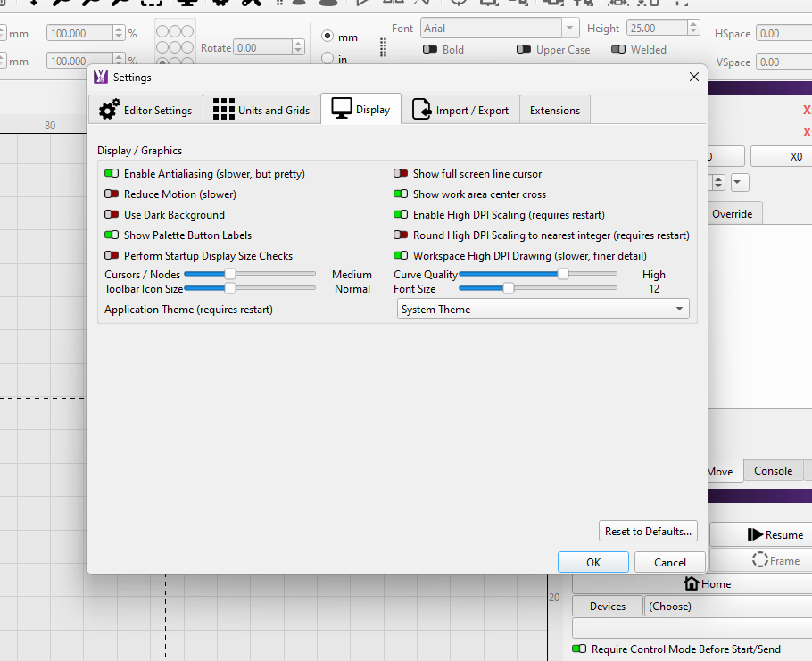Click the upper 100.000 percent scale field

[x=80, y=33]
